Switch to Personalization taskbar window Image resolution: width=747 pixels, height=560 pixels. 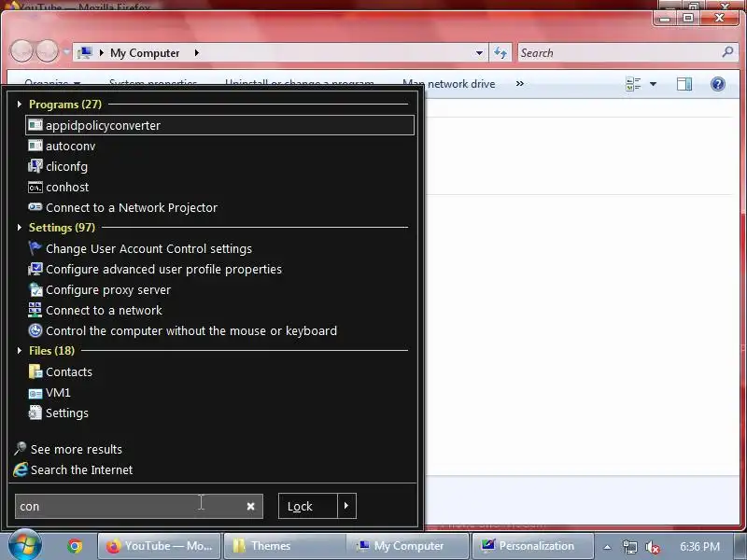coord(533,546)
